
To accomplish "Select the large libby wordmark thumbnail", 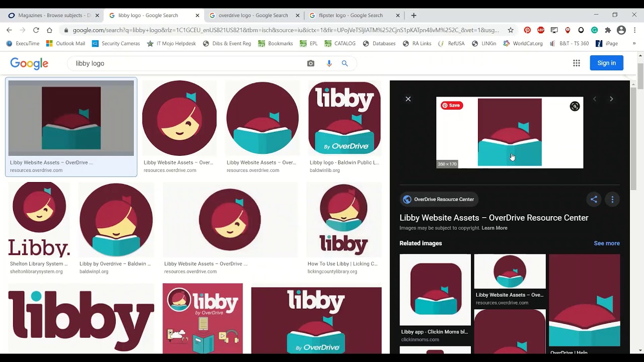I will pos(81,319).
